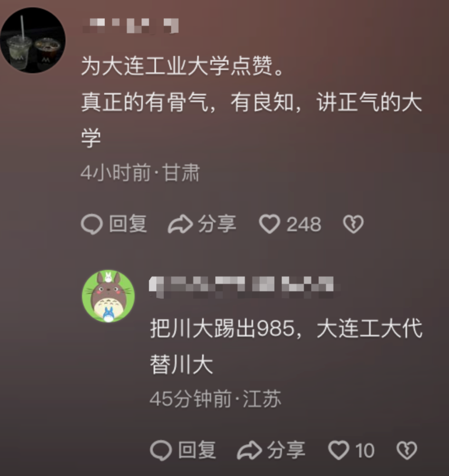Viewport: 449px width, 476px height.
Task: Click the 248 like count number
Action: 304,224
